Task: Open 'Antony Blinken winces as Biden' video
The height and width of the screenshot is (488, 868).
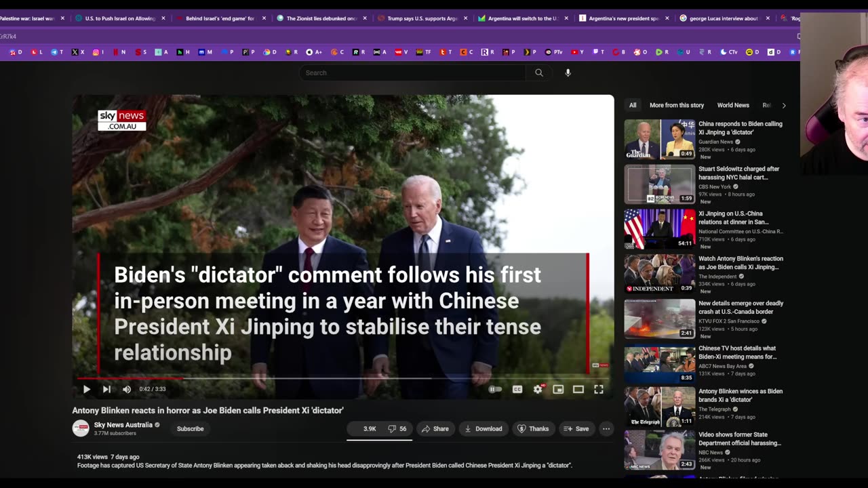Action: coord(741,395)
